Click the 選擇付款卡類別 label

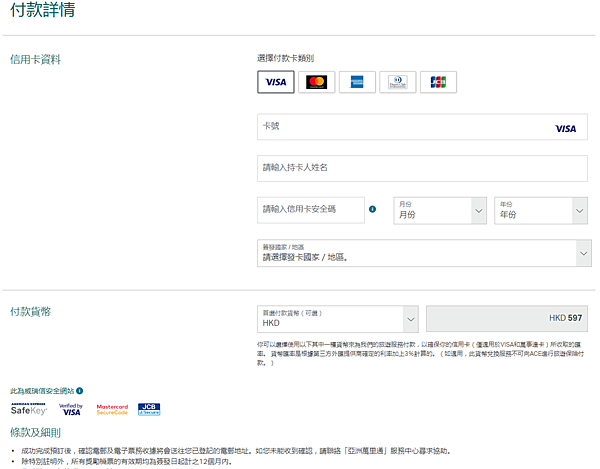point(285,58)
